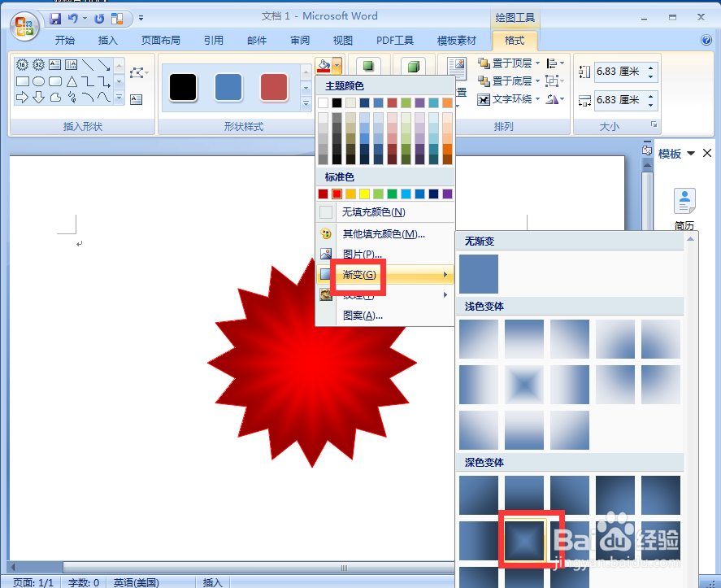Viewport: 721px width, 588px height.
Task: Open the 文字环绕 text wrapping menu
Action: (x=509, y=99)
